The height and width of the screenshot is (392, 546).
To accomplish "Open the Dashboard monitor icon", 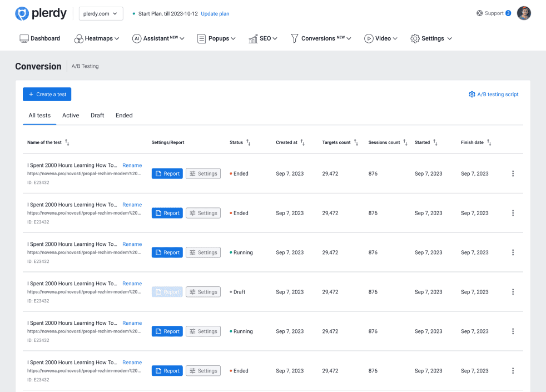I will pos(24,38).
